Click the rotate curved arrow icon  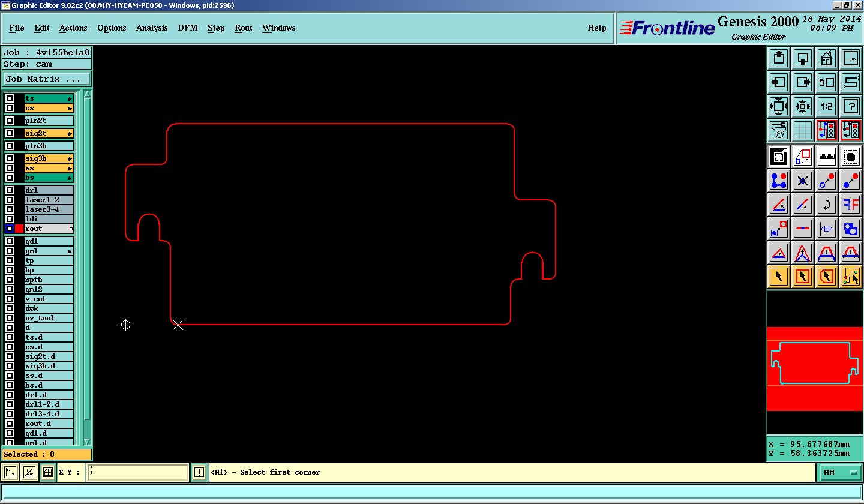click(827, 205)
